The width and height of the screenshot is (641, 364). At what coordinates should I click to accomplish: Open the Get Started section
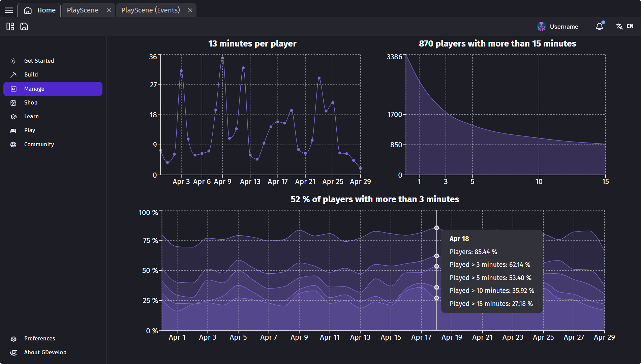39,61
